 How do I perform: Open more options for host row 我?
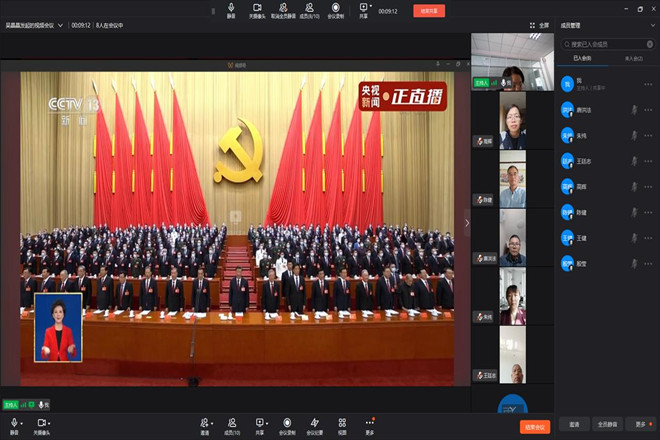click(x=648, y=84)
